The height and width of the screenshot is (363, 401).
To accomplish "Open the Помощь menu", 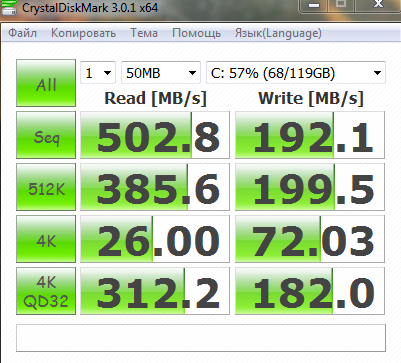I will [196, 33].
